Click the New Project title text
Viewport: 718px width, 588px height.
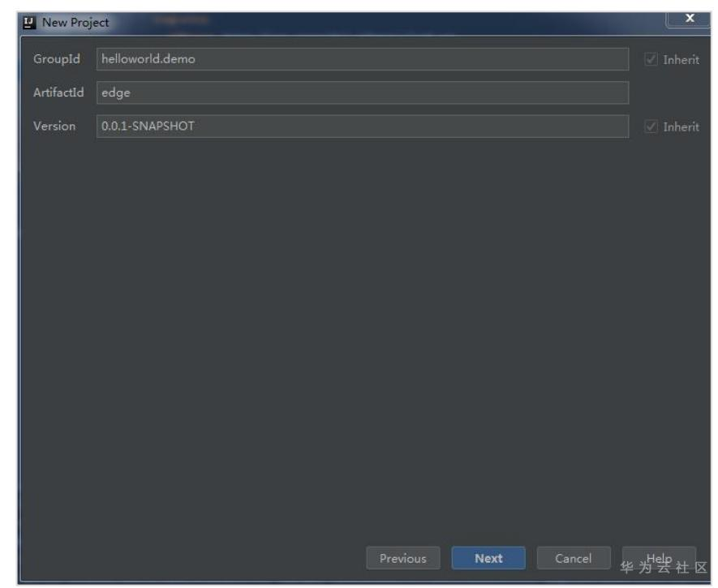(x=75, y=23)
